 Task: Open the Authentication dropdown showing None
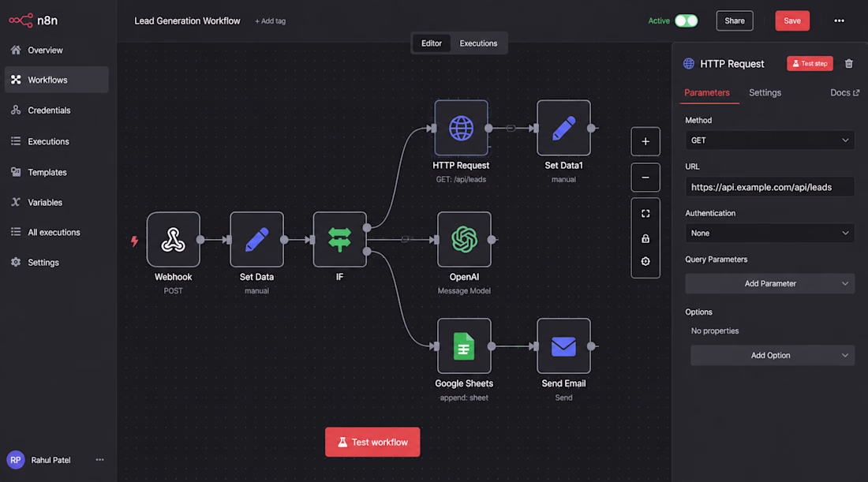pyautogui.click(x=769, y=233)
